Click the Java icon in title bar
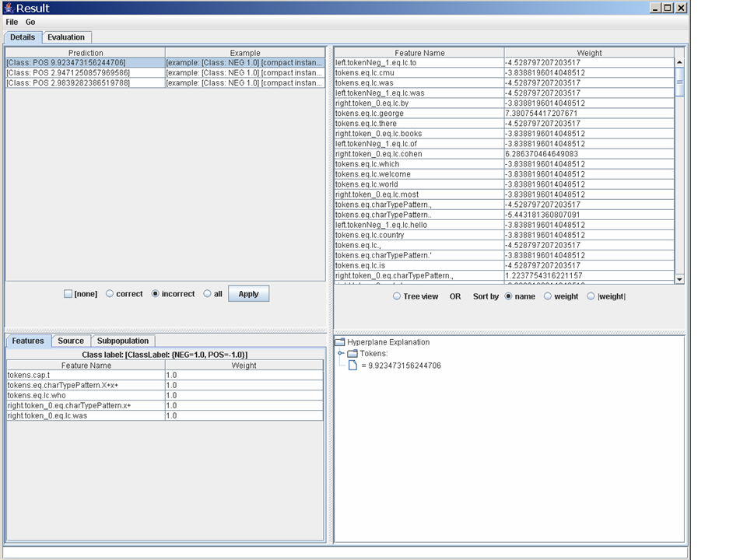Viewport: 747px width, 560px height. pyautogui.click(x=8, y=8)
